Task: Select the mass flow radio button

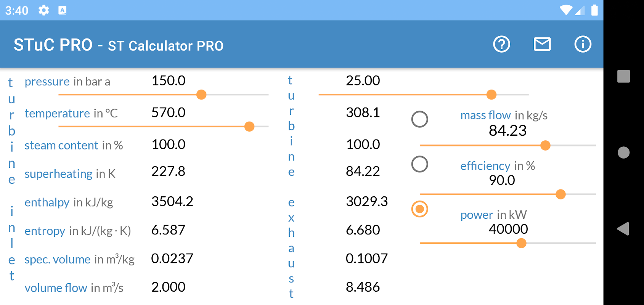Action: pyautogui.click(x=419, y=119)
